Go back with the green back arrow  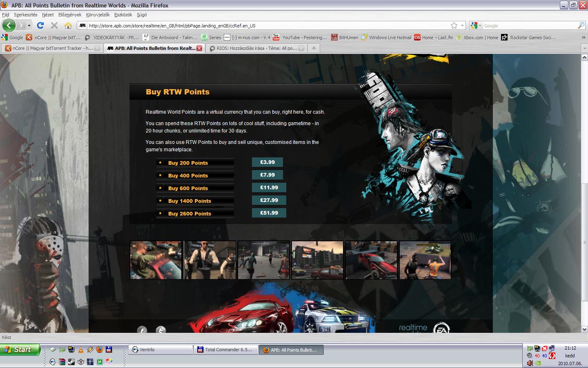pyautogui.click(x=9, y=25)
